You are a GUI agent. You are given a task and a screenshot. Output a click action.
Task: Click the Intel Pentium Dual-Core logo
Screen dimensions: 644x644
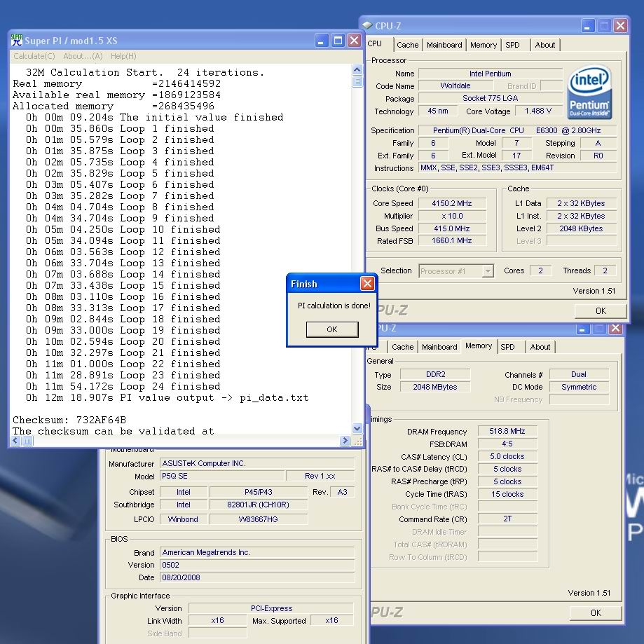590,93
